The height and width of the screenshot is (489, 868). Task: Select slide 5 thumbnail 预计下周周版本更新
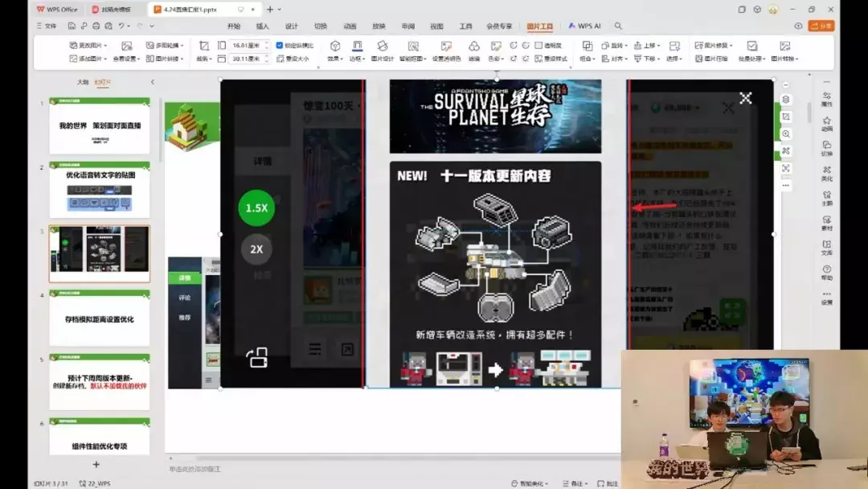click(x=100, y=382)
